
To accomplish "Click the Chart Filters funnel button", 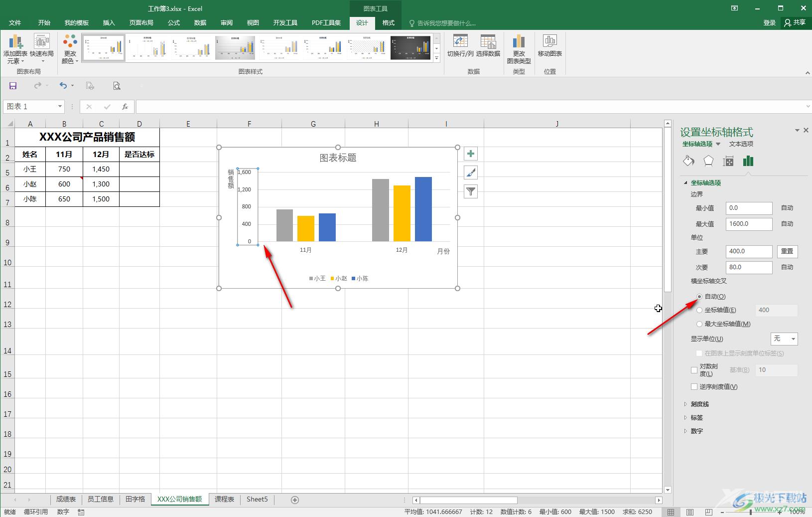I will 471,191.
